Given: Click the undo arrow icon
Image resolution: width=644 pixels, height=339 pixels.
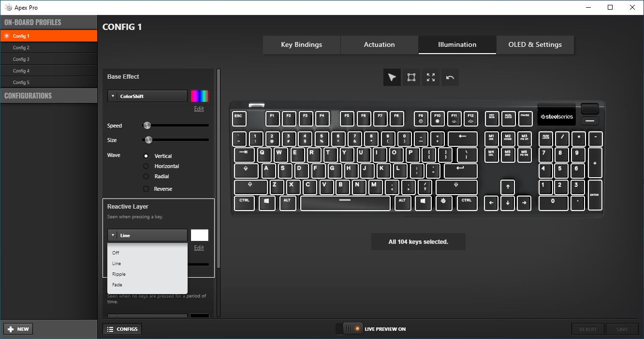Looking at the screenshot, I should point(450,77).
